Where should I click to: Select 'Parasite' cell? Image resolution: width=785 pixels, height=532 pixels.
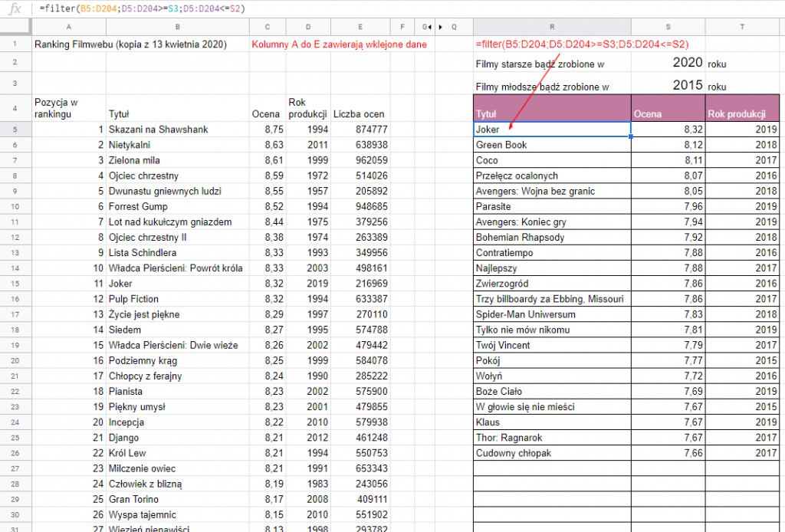click(552, 207)
